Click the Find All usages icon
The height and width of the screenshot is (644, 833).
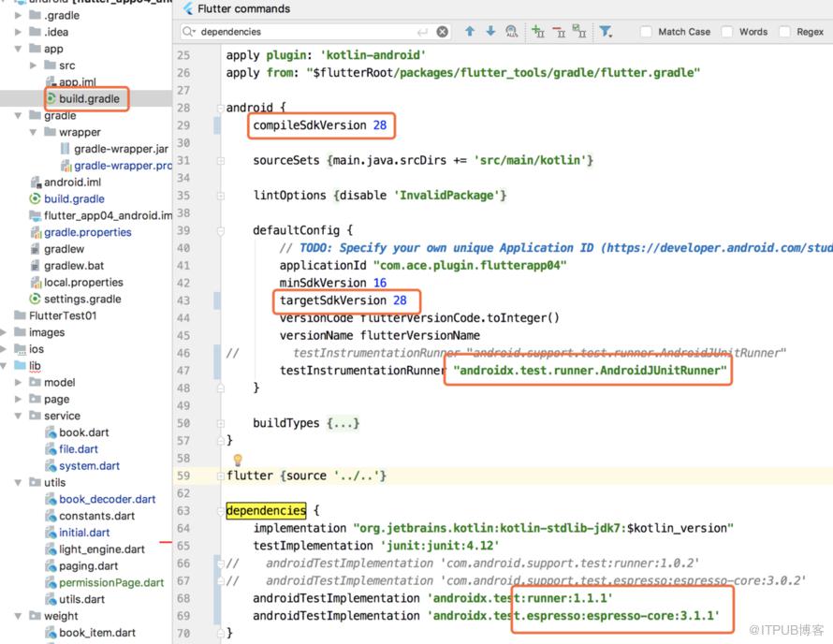[512, 31]
